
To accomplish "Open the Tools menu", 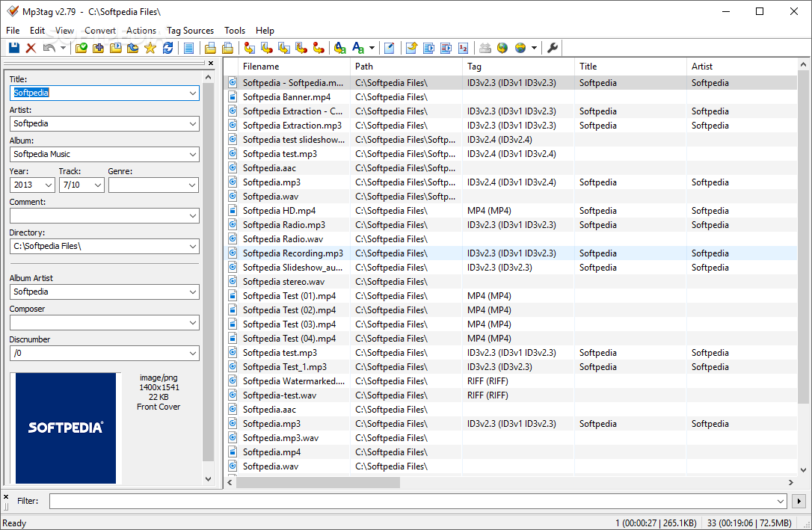I will (235, 31).
